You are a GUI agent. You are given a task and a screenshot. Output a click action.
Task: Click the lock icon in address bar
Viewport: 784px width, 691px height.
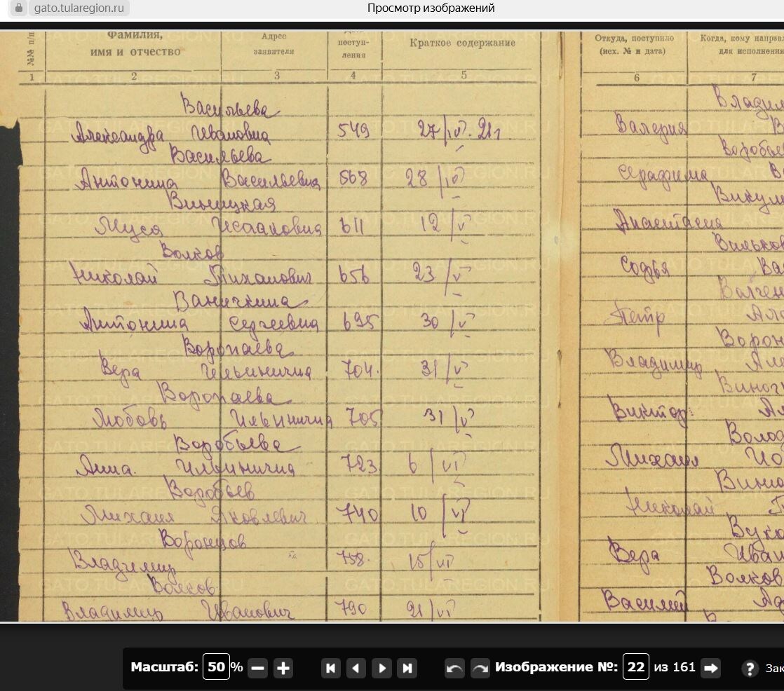18,8
